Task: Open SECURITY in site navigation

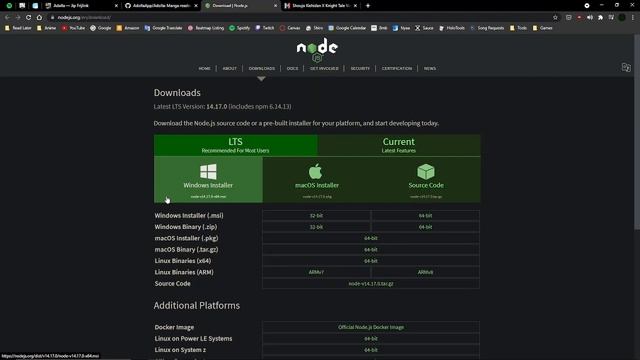Action: (360, 69)
